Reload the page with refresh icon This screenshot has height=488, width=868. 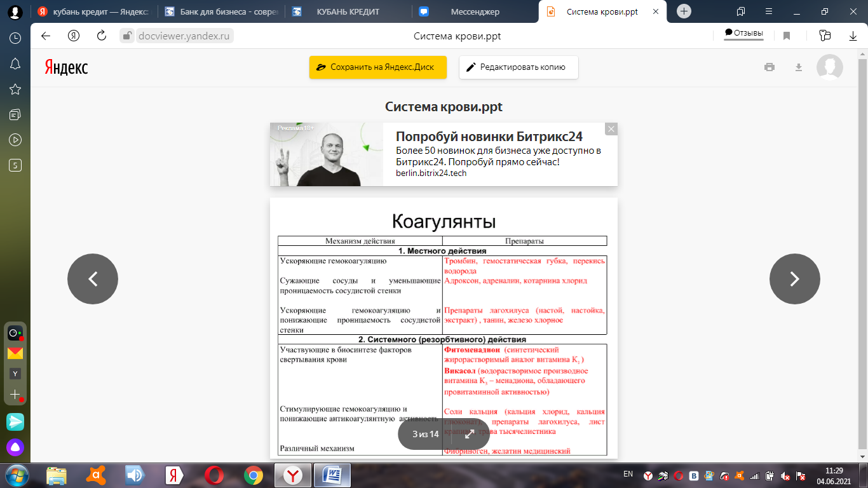click(x=101, y=36)
